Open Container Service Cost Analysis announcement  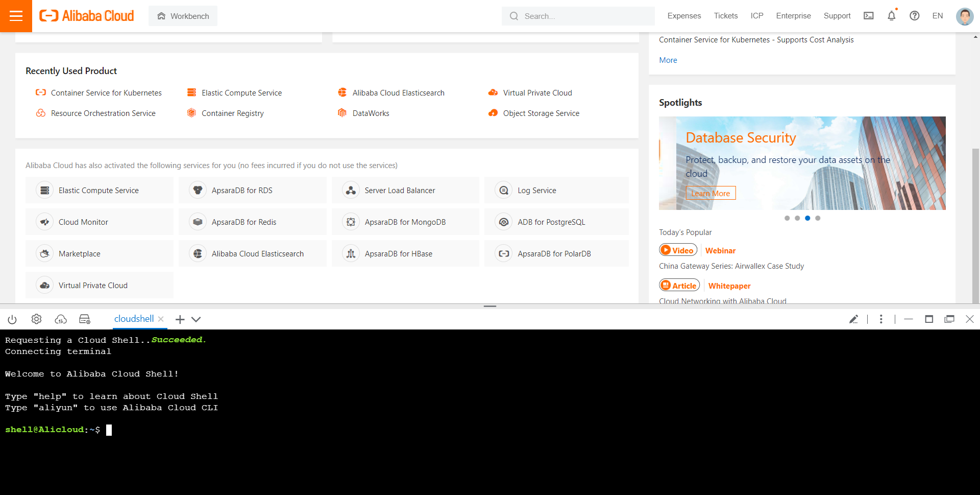[x=756, y=39]
